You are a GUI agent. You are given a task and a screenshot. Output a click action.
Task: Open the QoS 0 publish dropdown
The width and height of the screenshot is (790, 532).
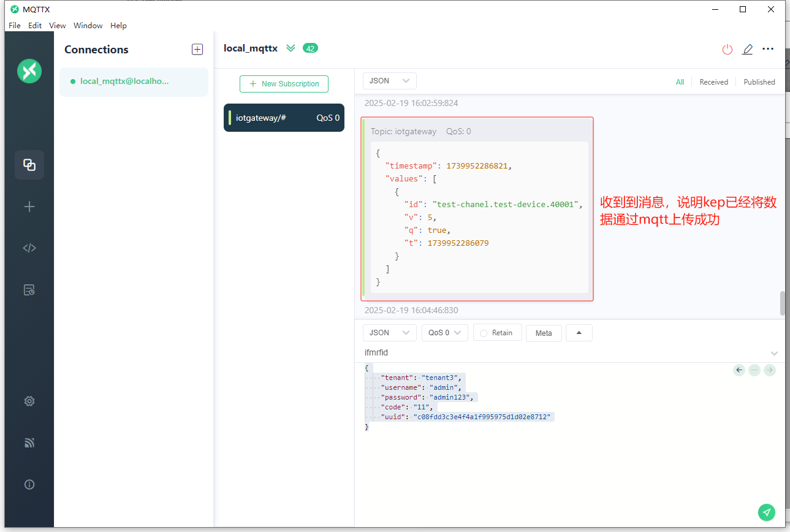click(445, 333)
